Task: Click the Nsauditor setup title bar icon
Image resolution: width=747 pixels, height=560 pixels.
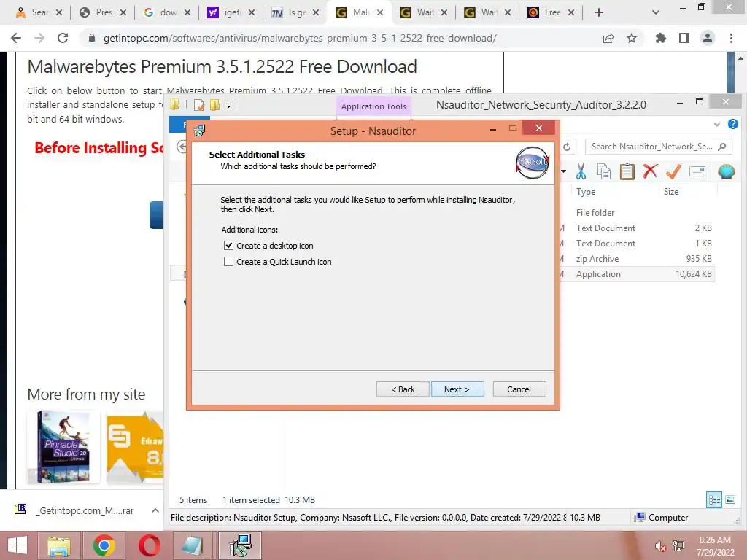Action: tap(199, 131)
